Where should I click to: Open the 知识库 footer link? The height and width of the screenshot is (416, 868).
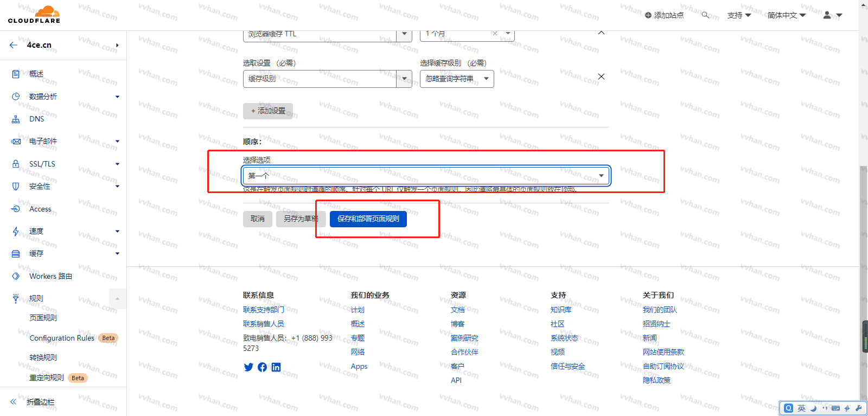click(x=561, y=310)
